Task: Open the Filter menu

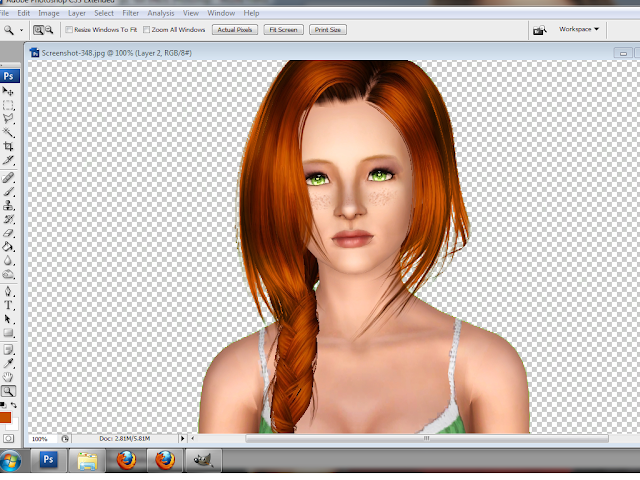Action: [131, 13]
